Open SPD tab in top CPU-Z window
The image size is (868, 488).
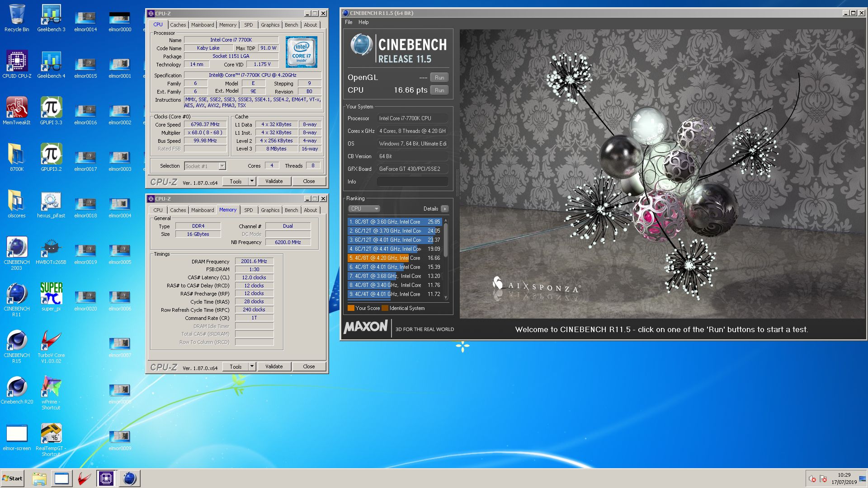[249, 25]
